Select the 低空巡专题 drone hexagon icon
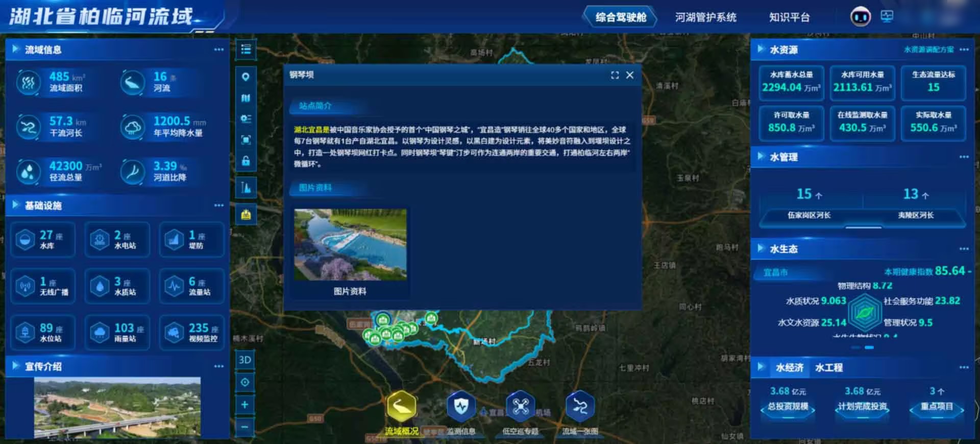The image size is (980, 444). coord(520,407)
